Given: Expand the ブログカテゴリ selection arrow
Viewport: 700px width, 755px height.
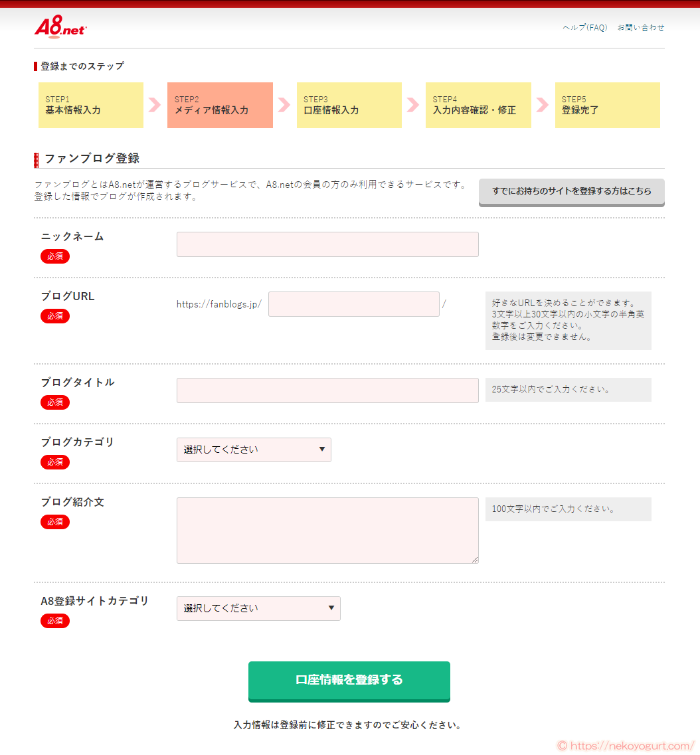Looking at the screenshot, I should pos(322,450).
